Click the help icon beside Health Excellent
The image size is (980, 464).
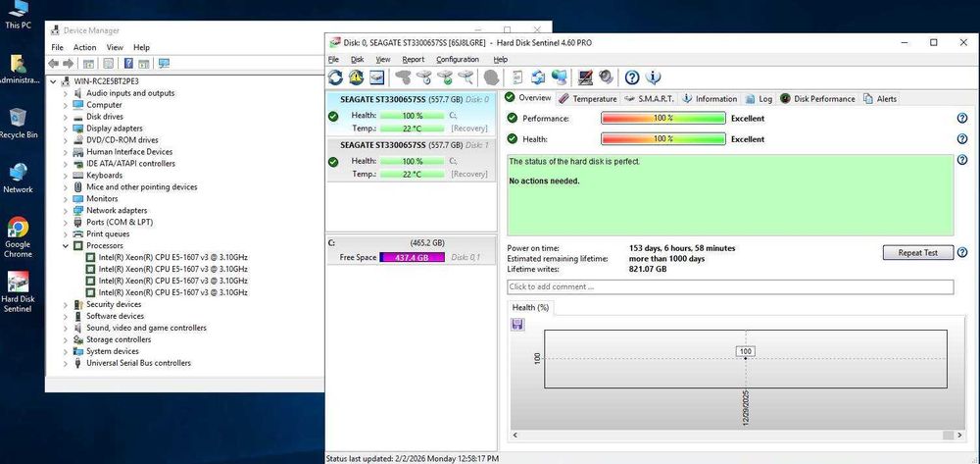coord(962,139)
